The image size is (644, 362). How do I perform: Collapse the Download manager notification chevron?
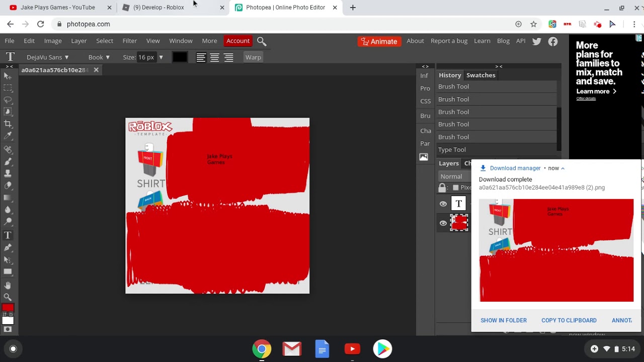562,168
